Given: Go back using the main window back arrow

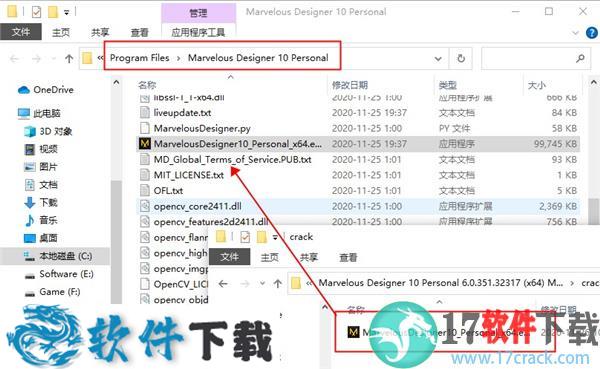Looking at the screenshot, I should (15, 59).
